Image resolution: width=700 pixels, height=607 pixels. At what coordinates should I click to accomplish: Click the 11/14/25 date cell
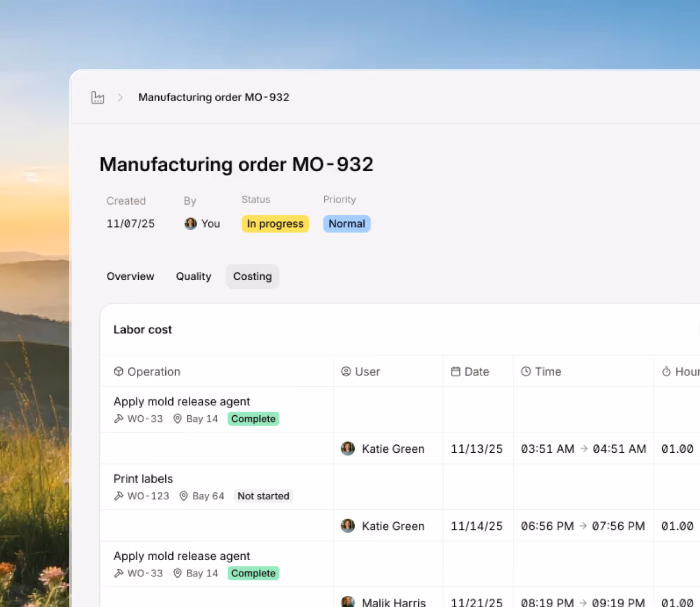(x=477, y=526)
